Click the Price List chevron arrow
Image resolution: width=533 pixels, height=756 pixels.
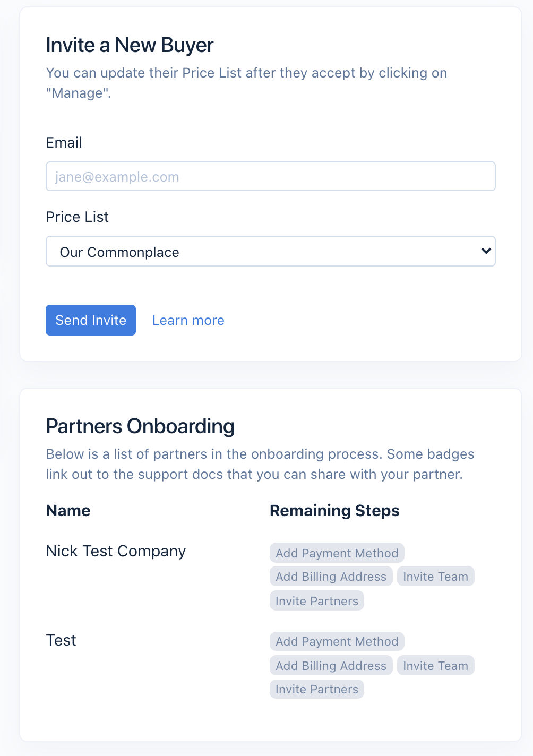pyautogui.click(x=485, y=251)
